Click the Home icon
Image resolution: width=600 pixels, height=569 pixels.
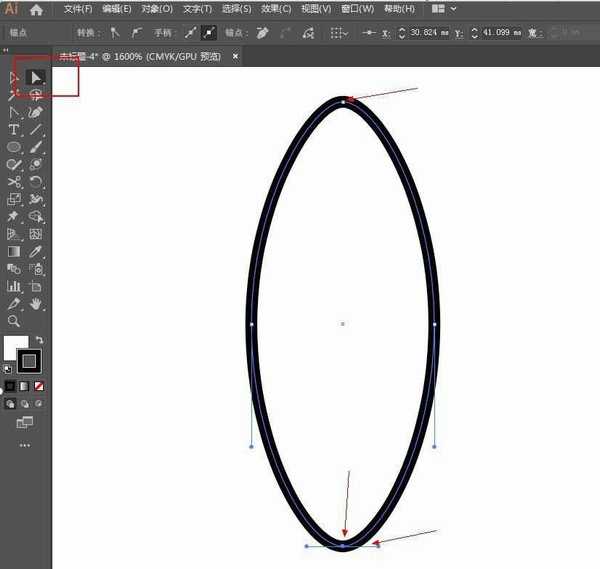pyautogui.click(x=36, y=9)
